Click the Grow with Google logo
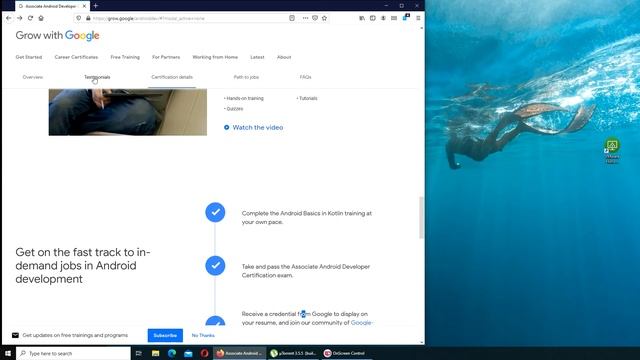This screenshot has width=640, height=360. coord(58,36)
